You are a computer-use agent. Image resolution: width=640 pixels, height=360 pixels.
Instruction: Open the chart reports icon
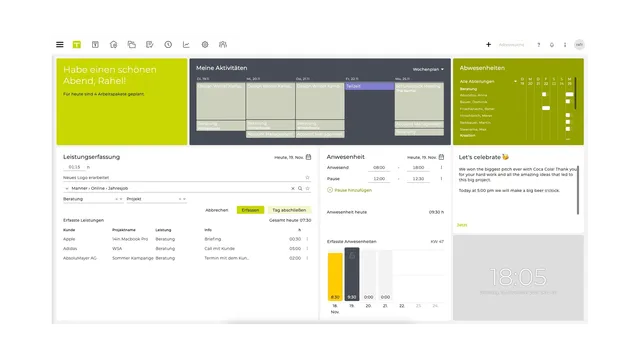(x=186, y=44)
